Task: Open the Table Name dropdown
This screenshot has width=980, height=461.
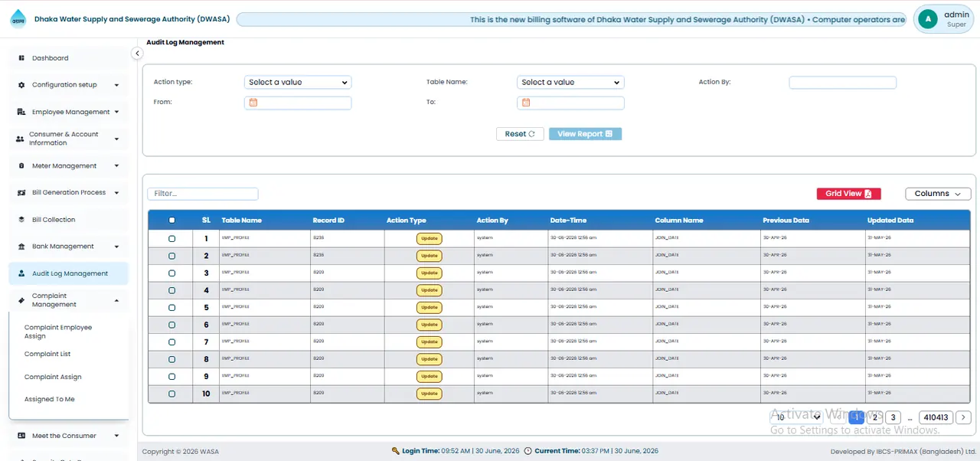Action: tap(570, 82)
